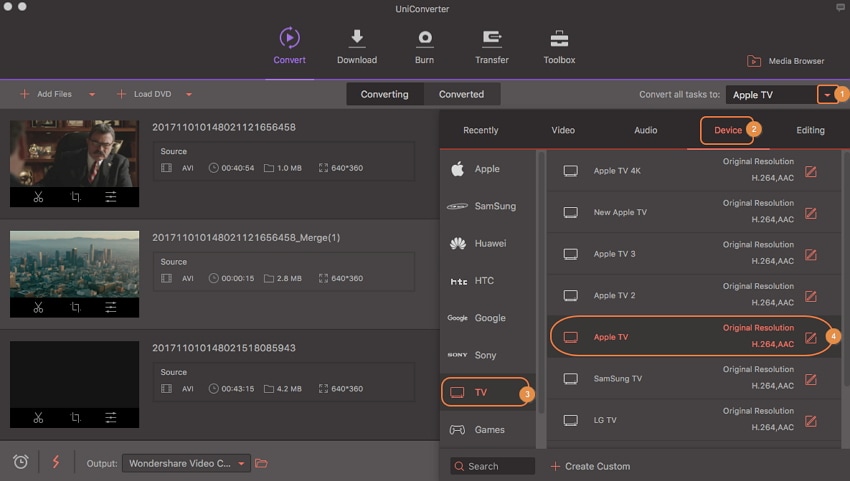
Task: Toggle the high speed conversion lightning icon
Action: 55,462
